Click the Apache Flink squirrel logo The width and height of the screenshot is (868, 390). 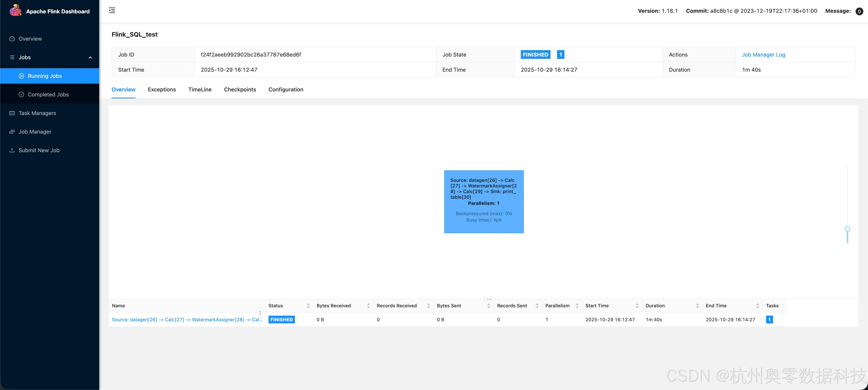coord(15,10)
